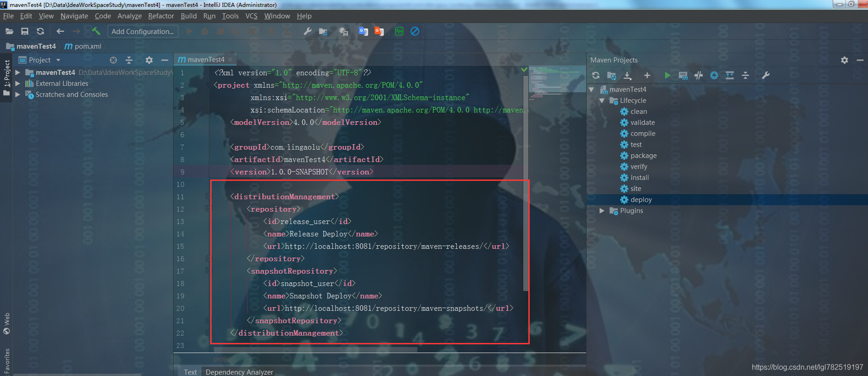868x376 pixels.
Task: Open the Project panel gear settings
Action: coord(149,60)
